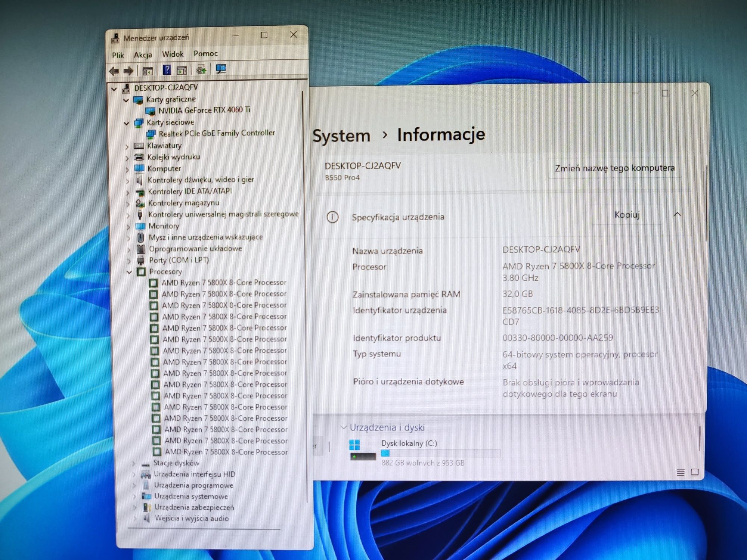Collapse the Karty sieciowe node
This screenshot has width=747, height=560.
[x=127, y=124]
